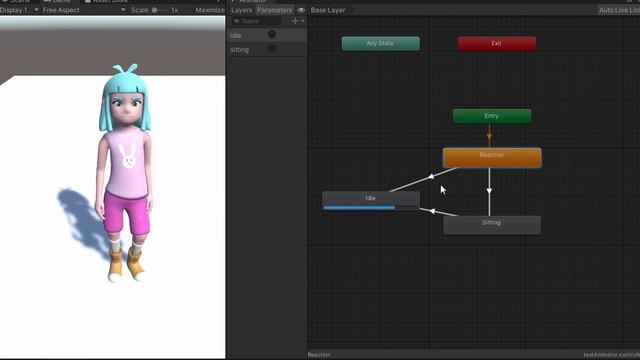Toggle the Idle trigger parameter radio
This screenshot has height=360, width=640.
click(x=272, y=35)
